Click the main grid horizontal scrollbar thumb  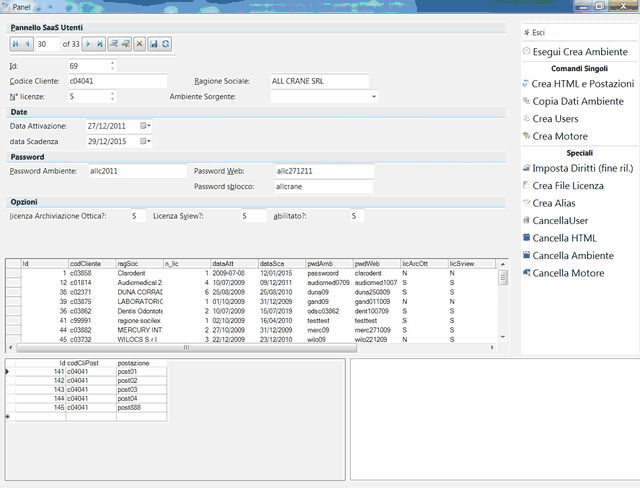click(186, 348)
